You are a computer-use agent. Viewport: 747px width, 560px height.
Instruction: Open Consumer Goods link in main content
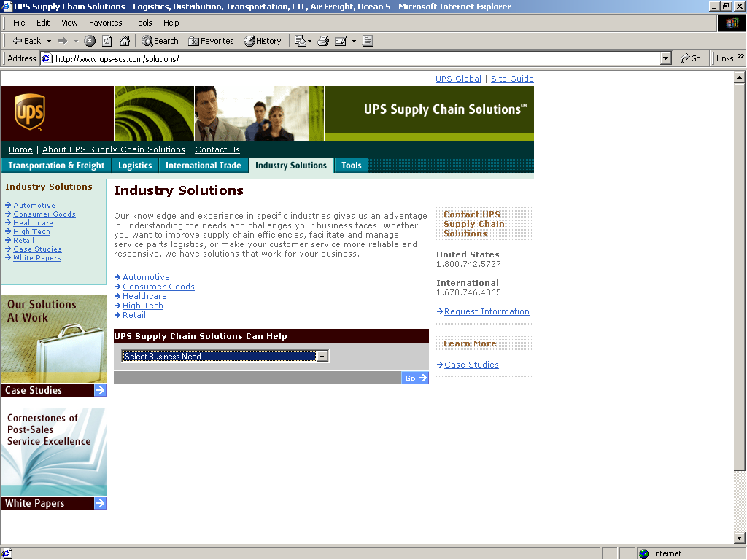coord(158,287)
